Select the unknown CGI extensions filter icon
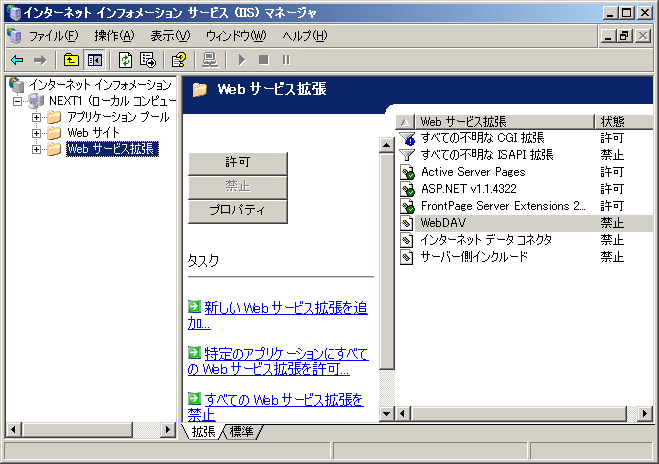This screenshot has height=464, width=659. point(407,138)
